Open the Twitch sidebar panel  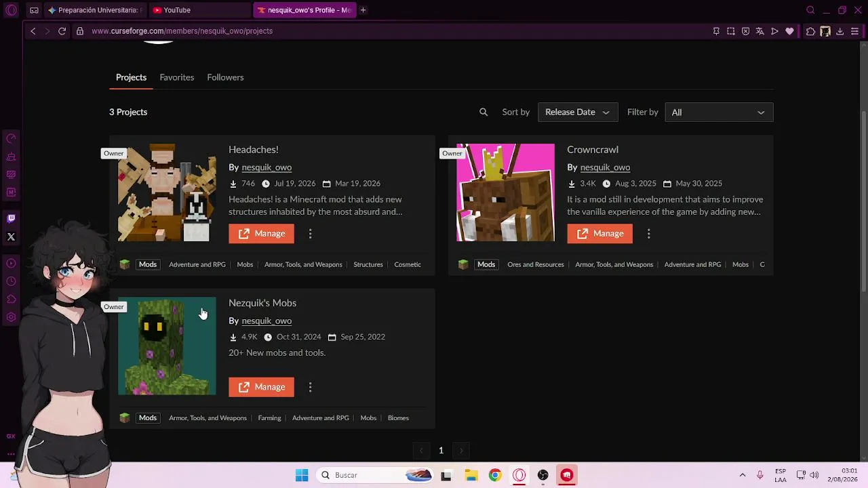(11, 218)
